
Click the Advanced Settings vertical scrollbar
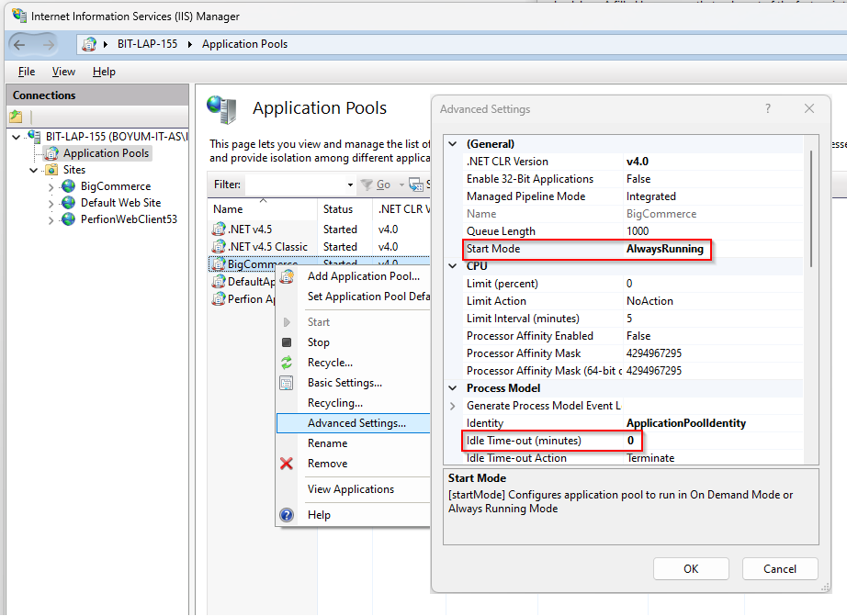pos(811,209)
